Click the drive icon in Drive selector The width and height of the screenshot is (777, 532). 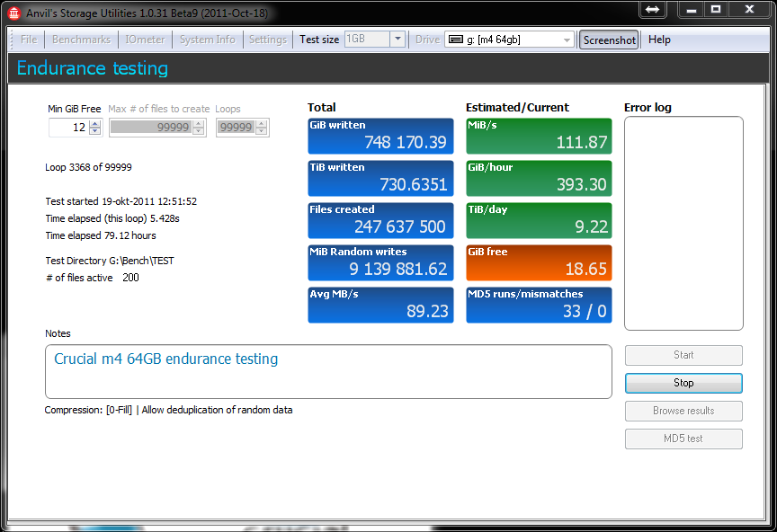click(x=455, y=40)
